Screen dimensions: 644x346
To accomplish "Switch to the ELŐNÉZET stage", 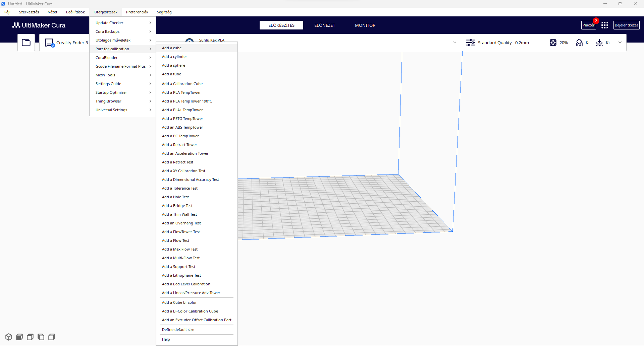I will 325,25.
